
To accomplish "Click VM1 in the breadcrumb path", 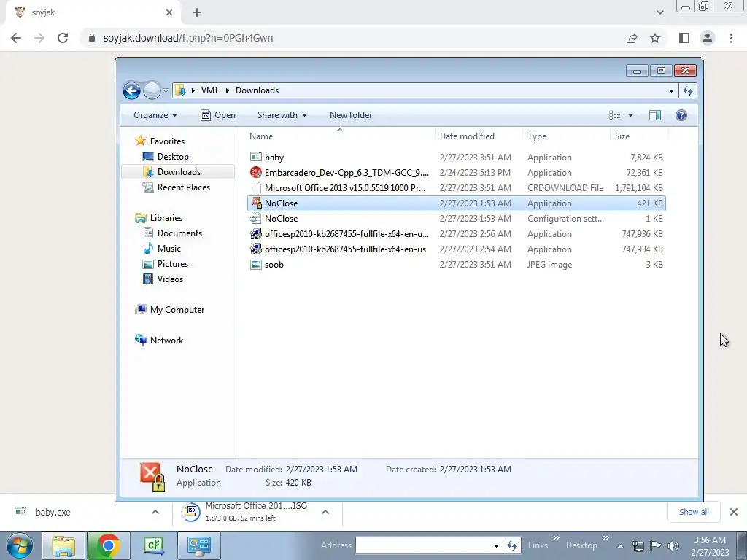I will click(x=209, y=90).
